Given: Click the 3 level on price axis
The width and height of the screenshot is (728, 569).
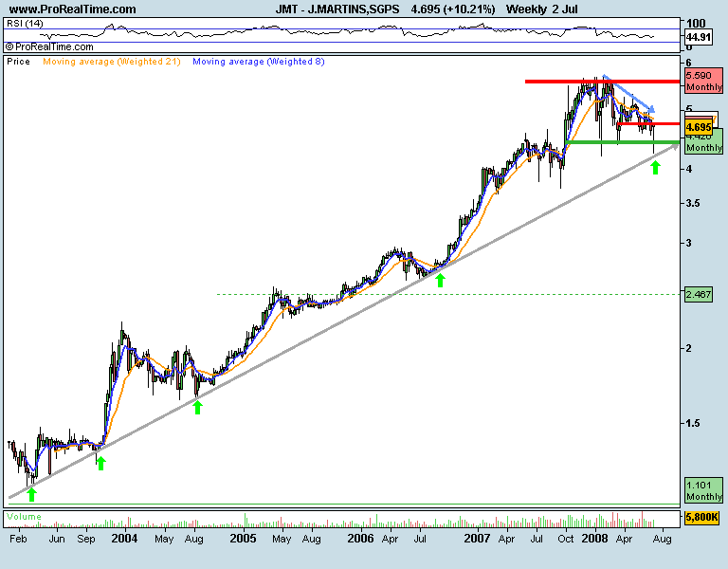Looking at the screenshot, I should (688, 243).
